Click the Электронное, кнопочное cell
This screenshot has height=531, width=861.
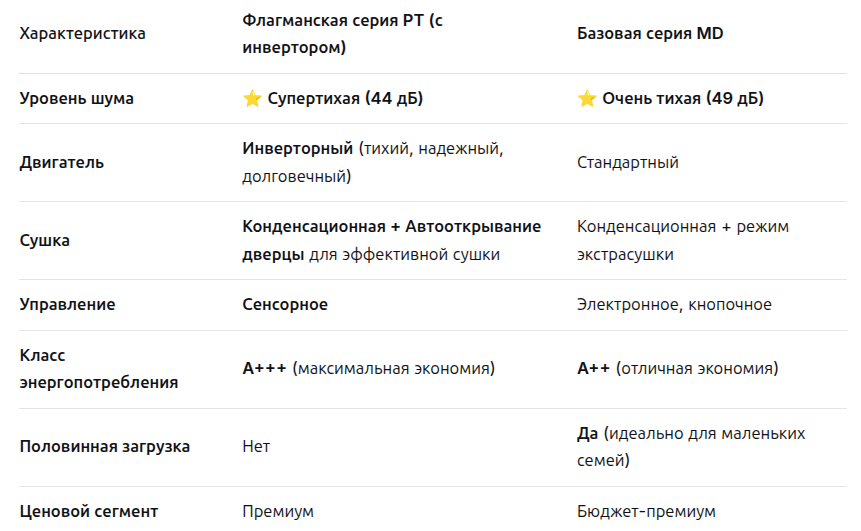click(674, 305)
